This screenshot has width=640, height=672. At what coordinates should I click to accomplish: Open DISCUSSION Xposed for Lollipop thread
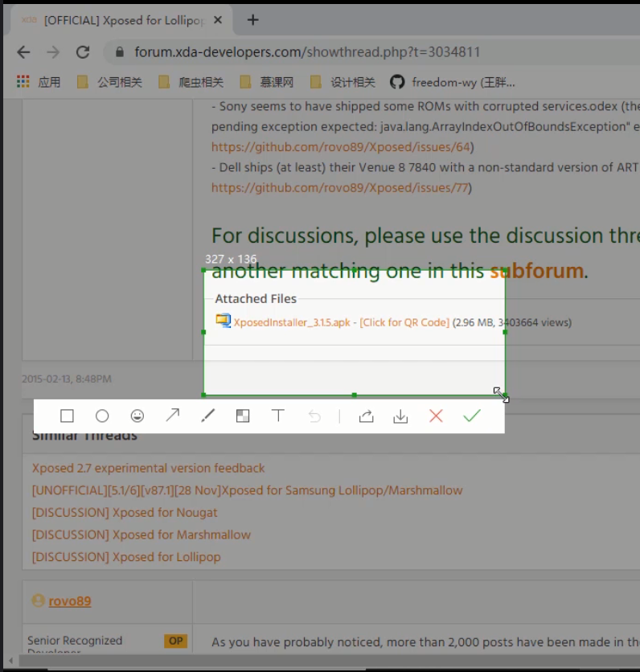pos(126,557)
